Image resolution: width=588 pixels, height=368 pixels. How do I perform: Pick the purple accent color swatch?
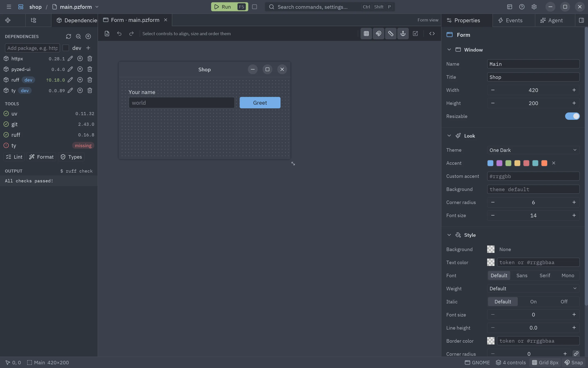(499, 163)
